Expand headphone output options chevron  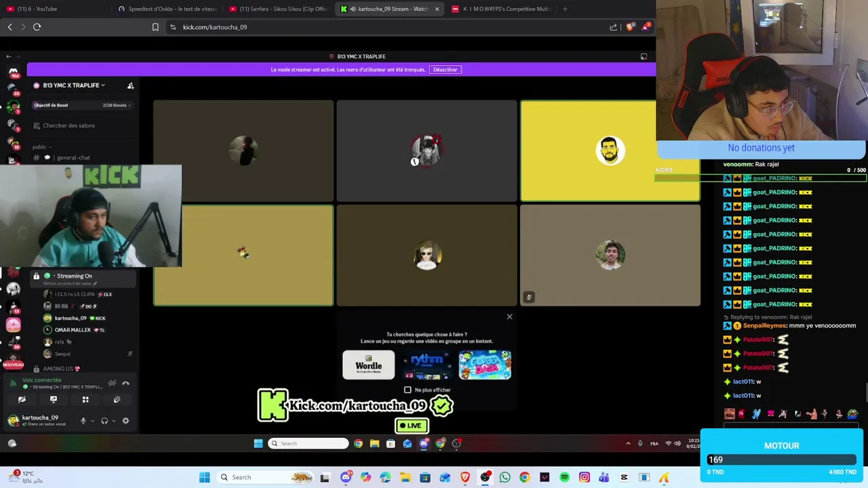point(113,421)
